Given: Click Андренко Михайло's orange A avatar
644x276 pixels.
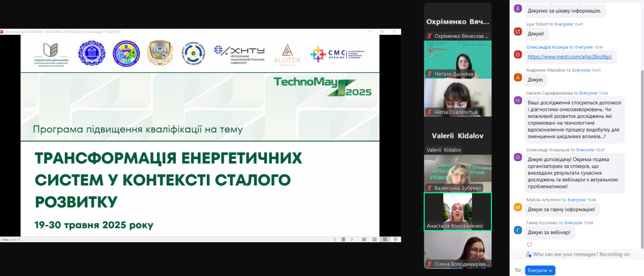Looking at the screenshot, I should 518,78.
